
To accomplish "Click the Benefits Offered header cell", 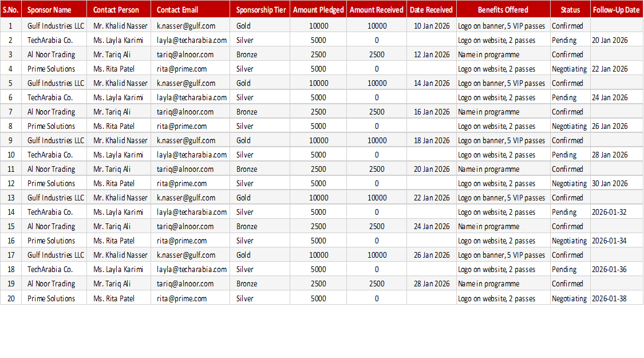I will [x=503, y=10].
